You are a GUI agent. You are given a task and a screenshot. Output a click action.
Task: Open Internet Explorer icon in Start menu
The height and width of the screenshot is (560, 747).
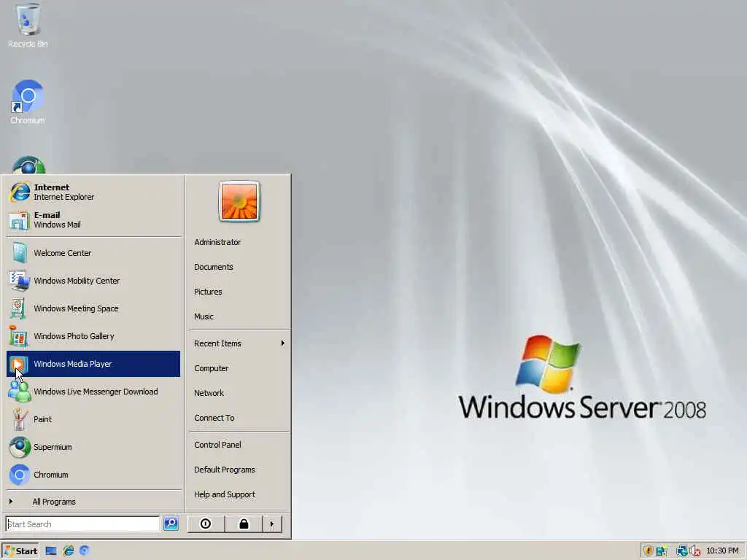(x=20, y=192)
